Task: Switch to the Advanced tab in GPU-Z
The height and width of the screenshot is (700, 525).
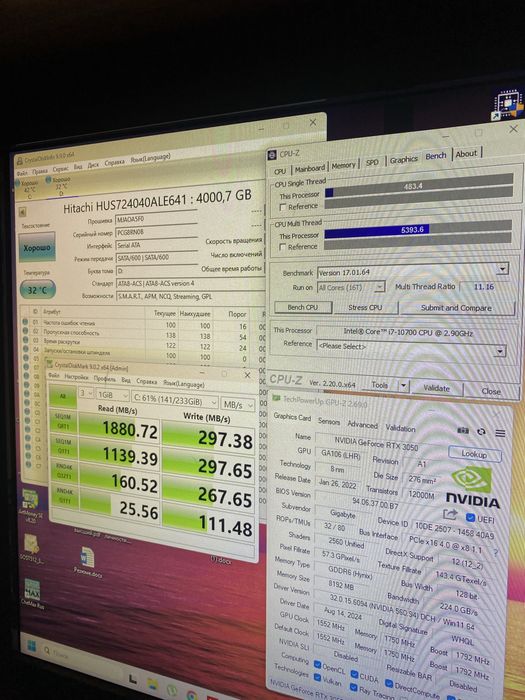Action: [x=362, y=425]
